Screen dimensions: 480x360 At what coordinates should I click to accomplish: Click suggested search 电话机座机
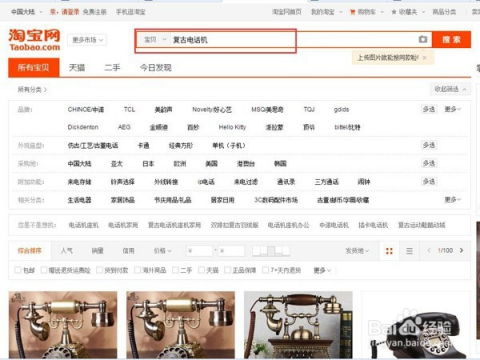tap(84, 225)
